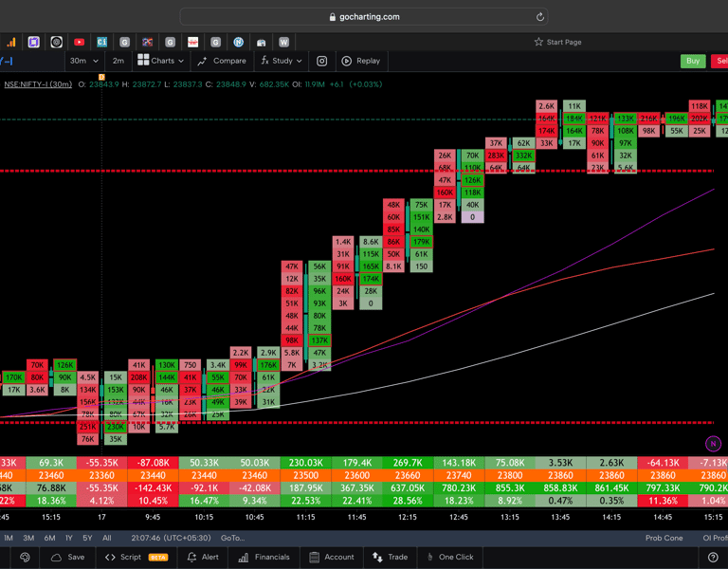Viewport: 728px width, 569px height.
Task: Create an Alert from bottom bar
Action: pyautogui.click(x=203, y=557)
